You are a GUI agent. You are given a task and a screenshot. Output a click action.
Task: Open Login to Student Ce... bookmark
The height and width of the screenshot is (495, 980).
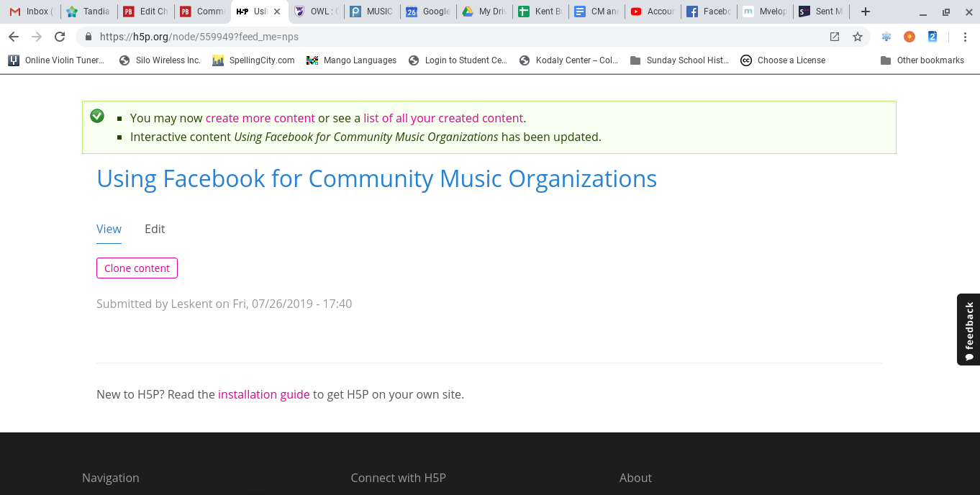point(458,60)
